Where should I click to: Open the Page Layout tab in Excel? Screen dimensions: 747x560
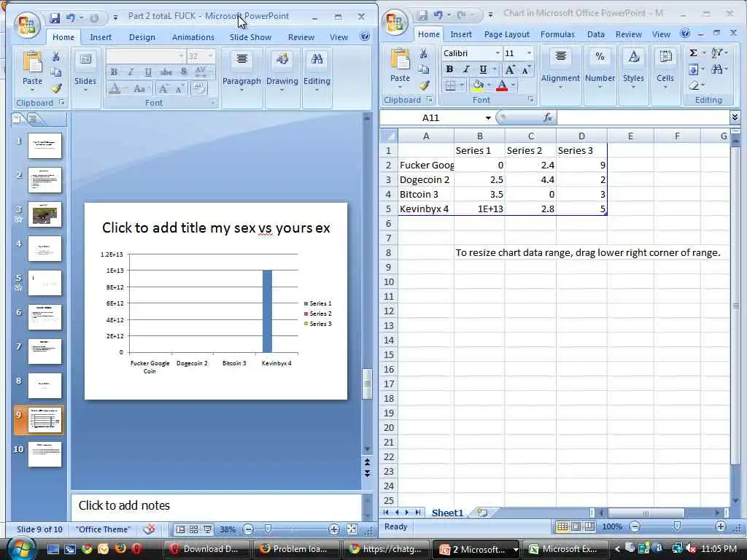coord(506,34)
